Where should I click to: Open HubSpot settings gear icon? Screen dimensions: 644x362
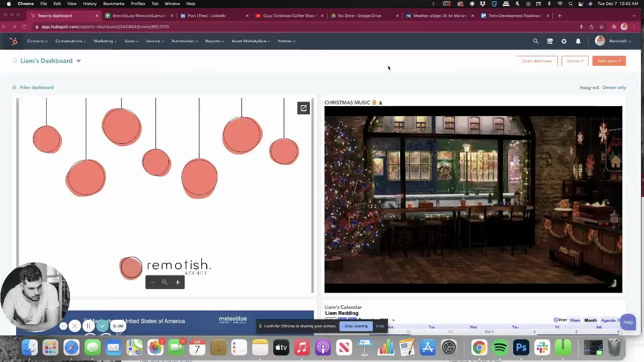(564, 41)
